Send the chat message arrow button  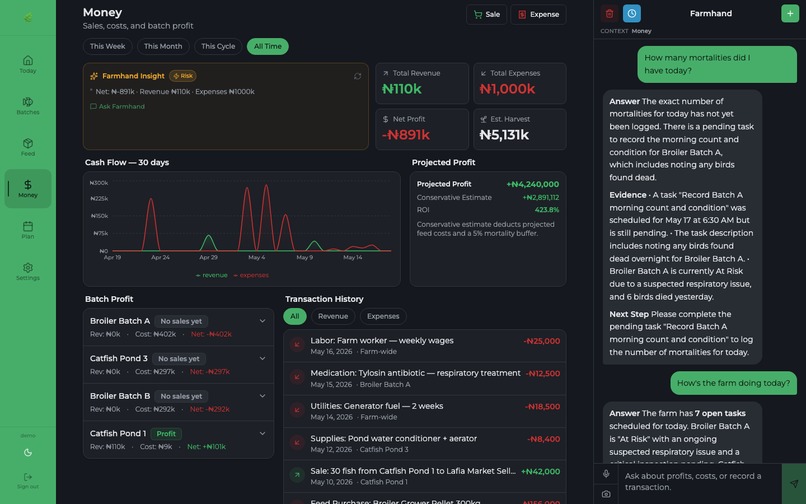pyautogui.click(x=794, y=483)
